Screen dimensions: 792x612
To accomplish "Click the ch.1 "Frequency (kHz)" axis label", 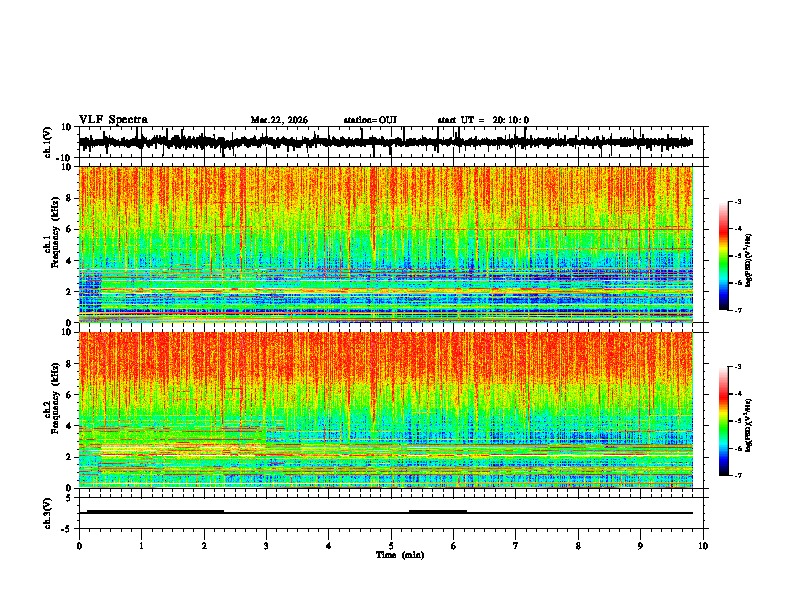I will tap(55, 233).
